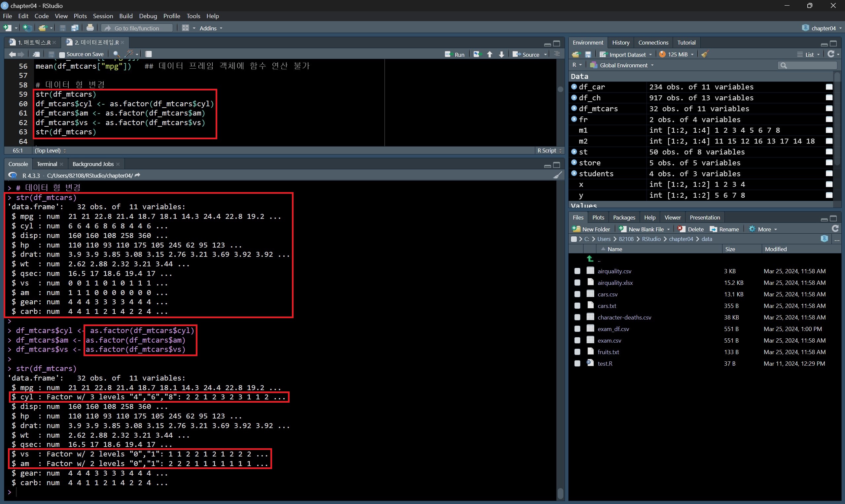Click the broom icon to clear console

pyautogui.click(x=557, y=175)
